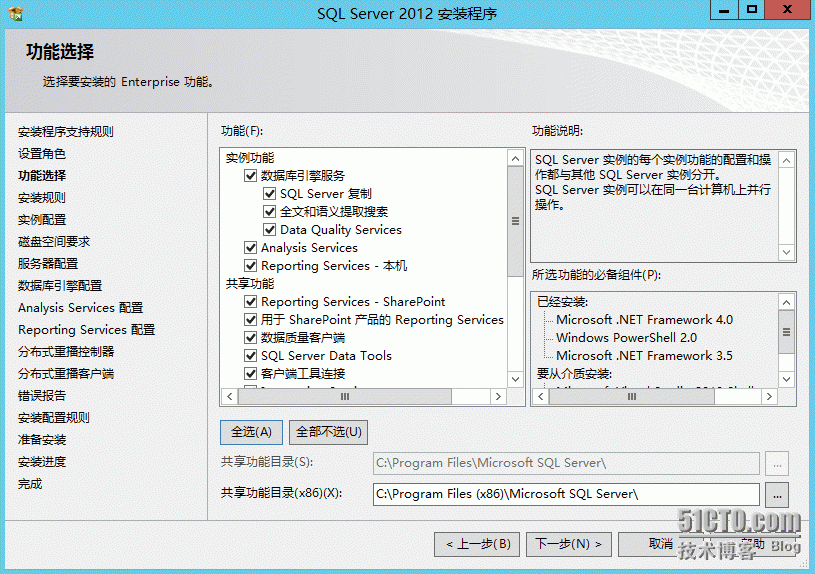The image size is (815, 574).
Task: Select 磁盘空间要求 step in sidebar
Action: (54, 242)
